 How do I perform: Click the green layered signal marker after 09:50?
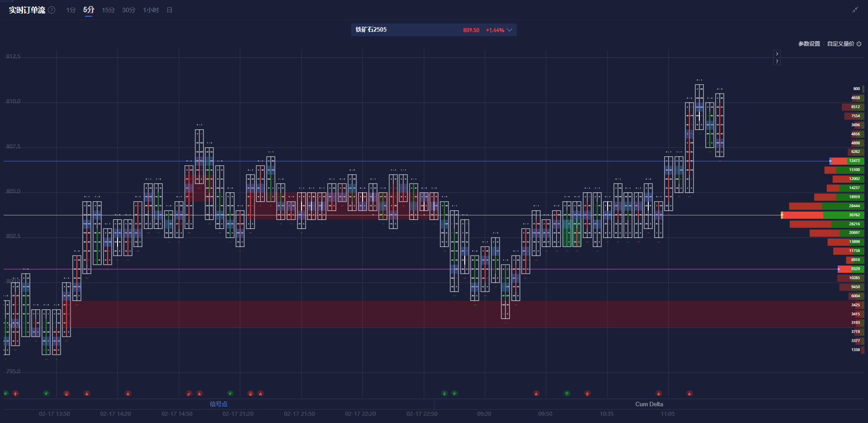click(x=567, y=394)
